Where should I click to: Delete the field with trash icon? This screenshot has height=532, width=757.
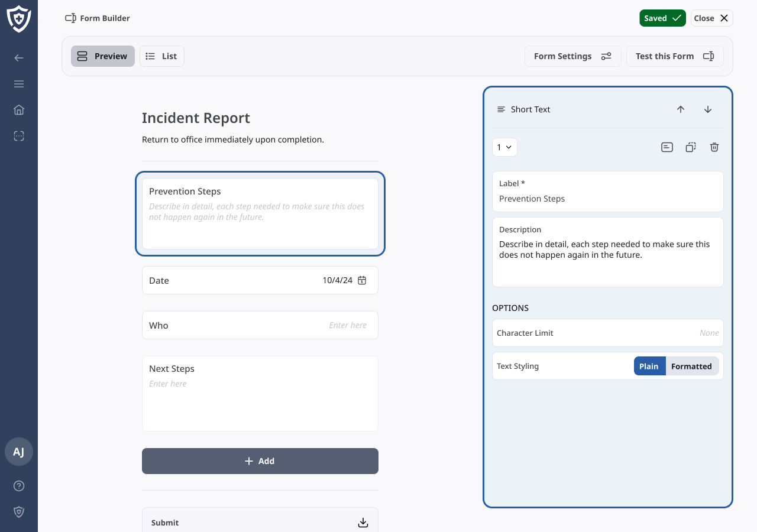pos(714,147)
